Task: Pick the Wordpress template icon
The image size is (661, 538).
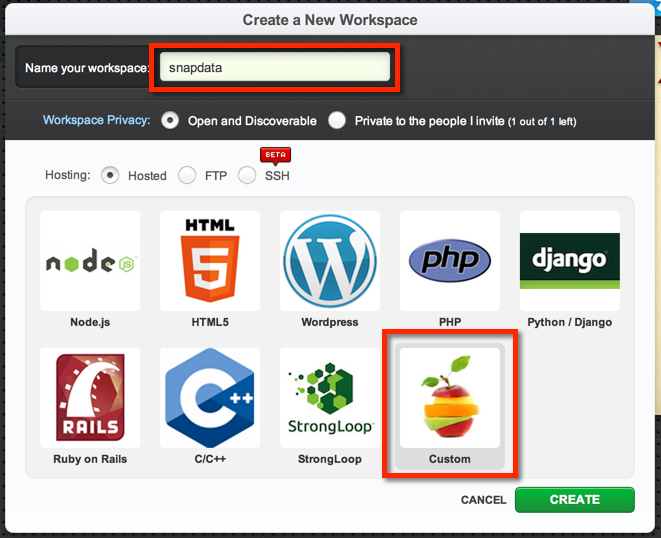Action: click(x=330, y=261)
